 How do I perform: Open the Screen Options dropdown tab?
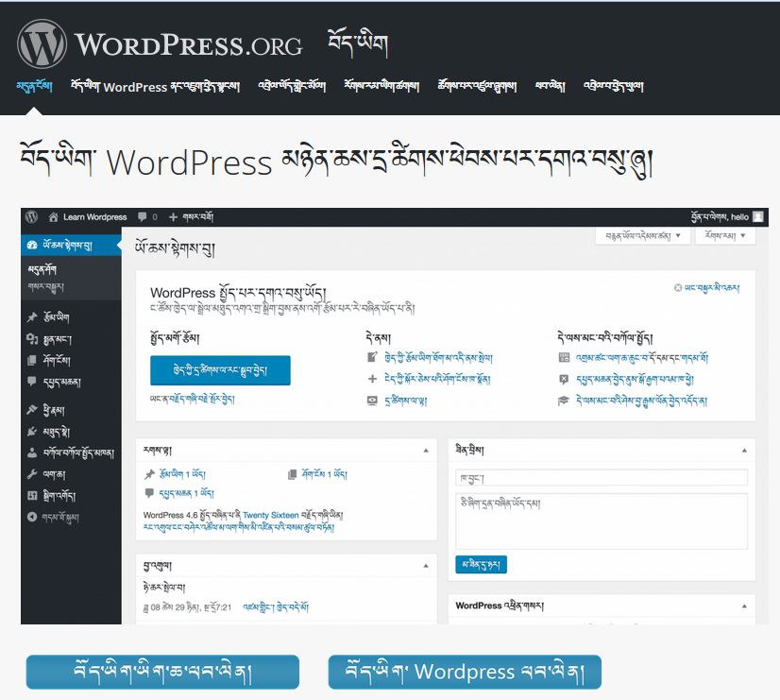click(x=643, y=236)
